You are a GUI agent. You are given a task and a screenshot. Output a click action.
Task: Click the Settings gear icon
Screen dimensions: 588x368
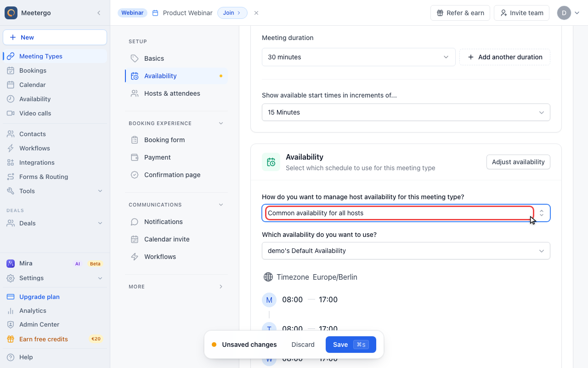pos(11,278)
